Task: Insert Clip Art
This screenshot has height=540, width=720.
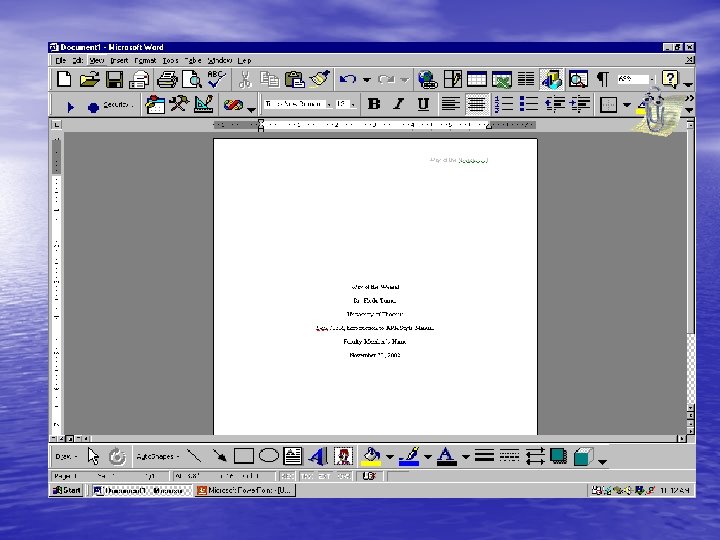Action: click(x=343, y=456)
